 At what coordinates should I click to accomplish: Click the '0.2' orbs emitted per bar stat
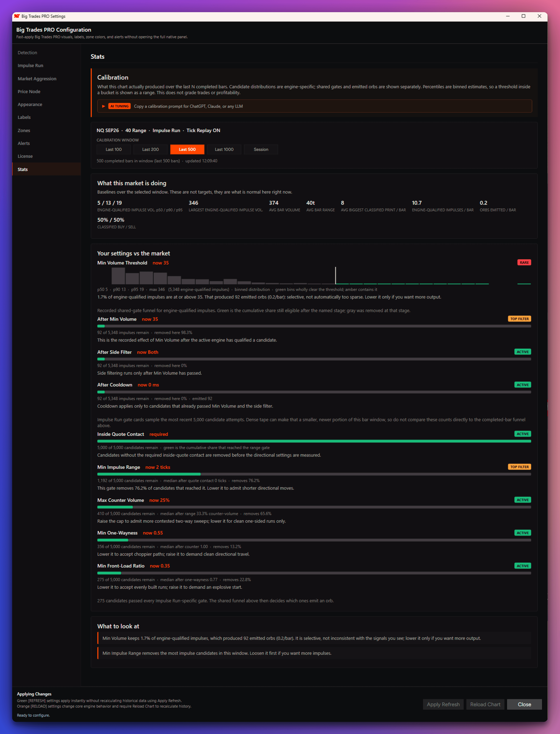pyautogui.click(x=483, y=203)
